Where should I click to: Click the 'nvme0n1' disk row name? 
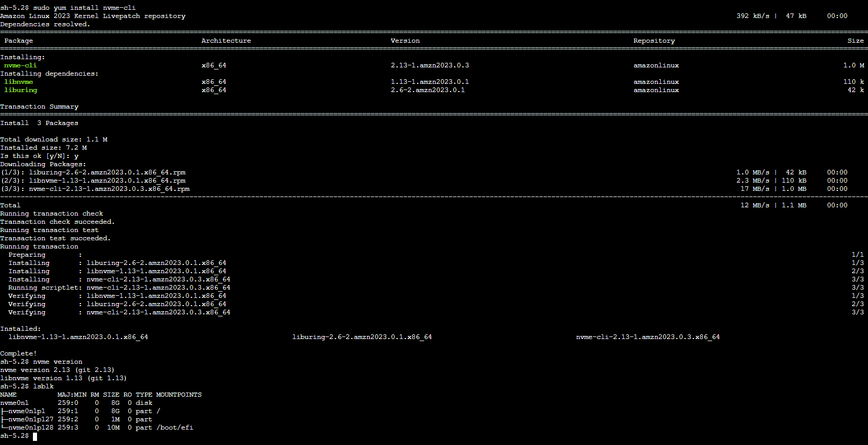[x=14, y=403]
